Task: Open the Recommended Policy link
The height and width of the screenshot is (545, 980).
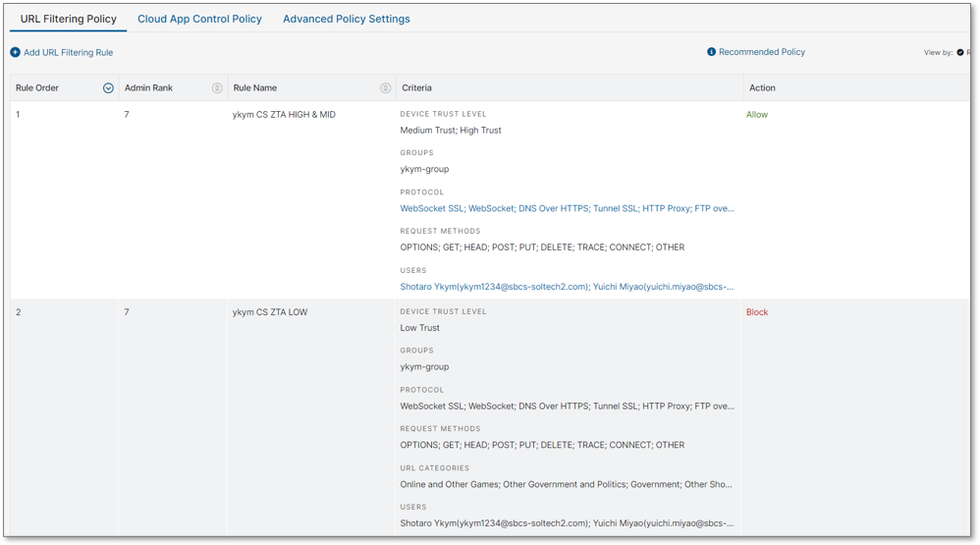Action: [x=762, y=52]
